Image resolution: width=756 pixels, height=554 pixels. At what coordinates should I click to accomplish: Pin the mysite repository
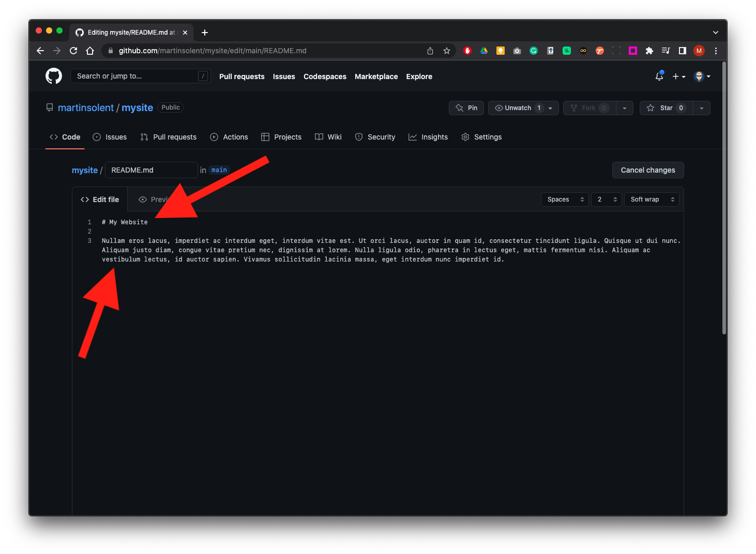[466, 108]
